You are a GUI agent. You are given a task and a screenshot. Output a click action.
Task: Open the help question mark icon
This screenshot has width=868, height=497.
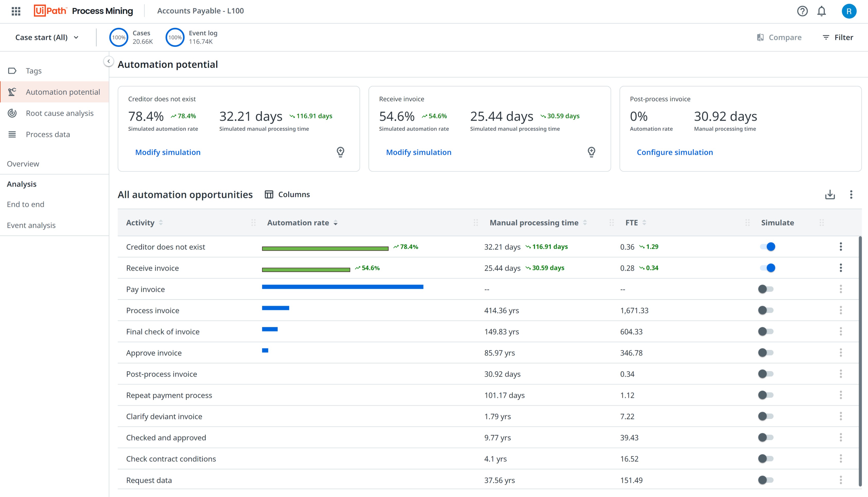pyautogui.click(x=802, y=11)
